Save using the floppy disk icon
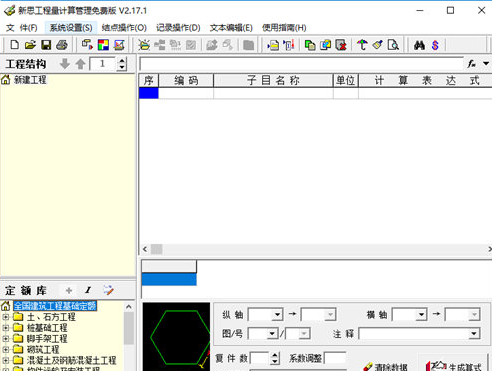This screenshot has height=371, width=492. 46,45
